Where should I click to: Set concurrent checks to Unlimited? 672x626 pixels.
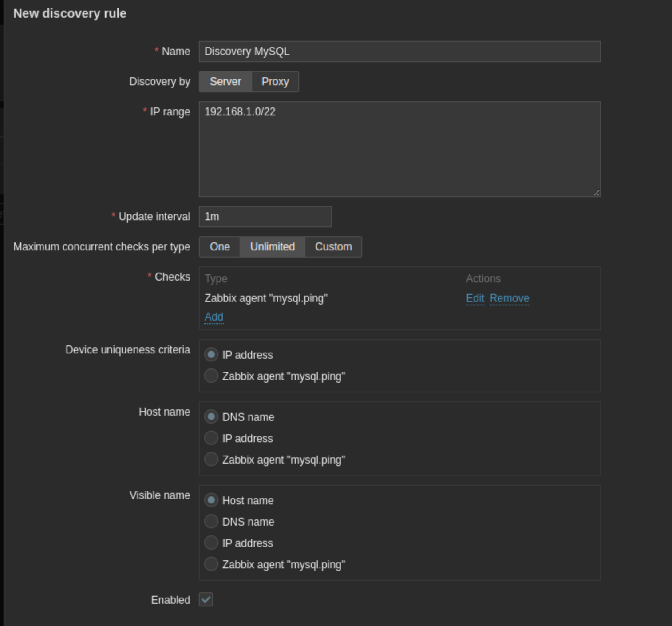pos(273,247)
